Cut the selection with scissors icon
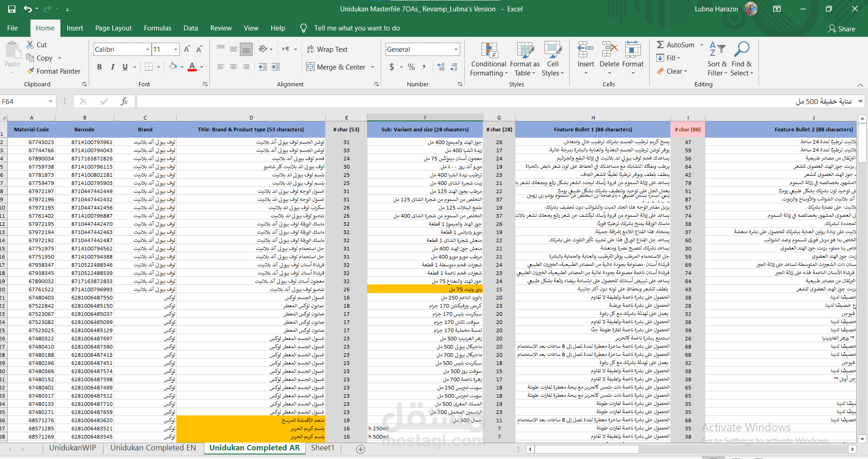 30,45
